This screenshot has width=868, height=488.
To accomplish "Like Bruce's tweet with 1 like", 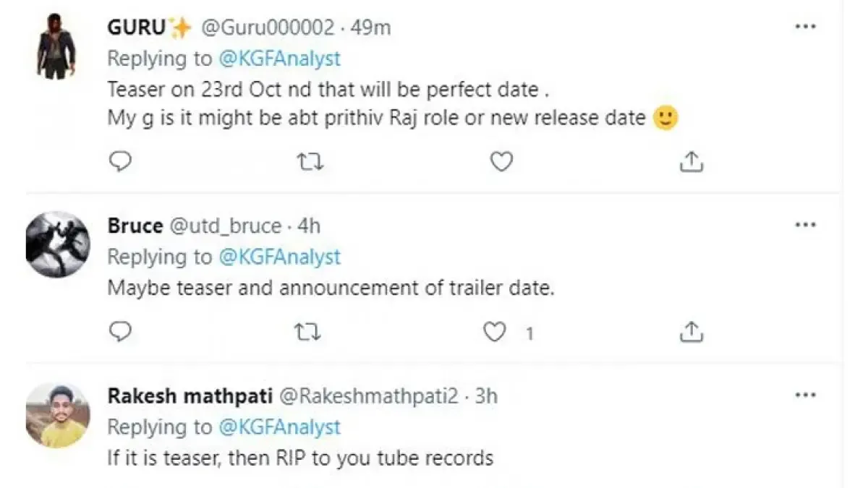I will click(x=495, y=332).
